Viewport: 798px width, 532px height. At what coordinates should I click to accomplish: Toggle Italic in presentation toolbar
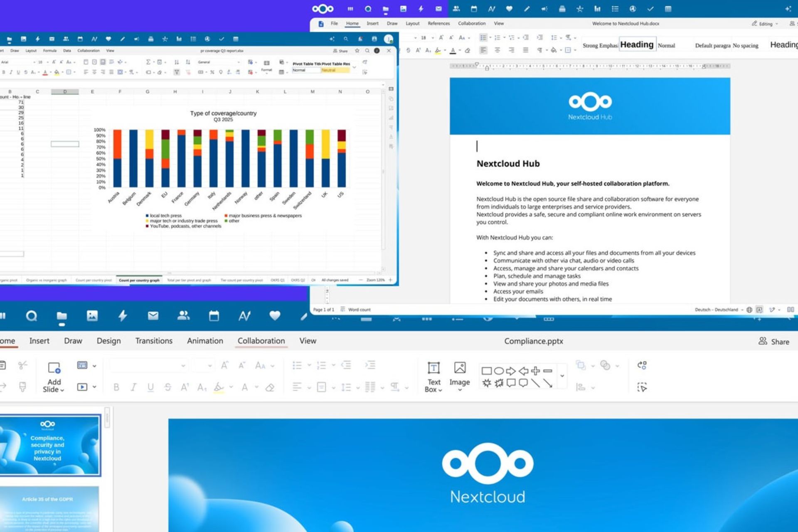pyautogui.click(x=133, y=387)
